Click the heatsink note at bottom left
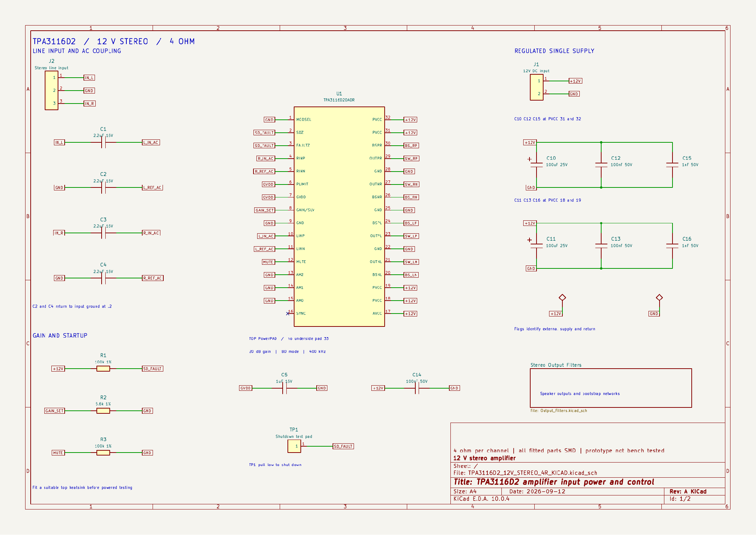 tap(82, 488)
